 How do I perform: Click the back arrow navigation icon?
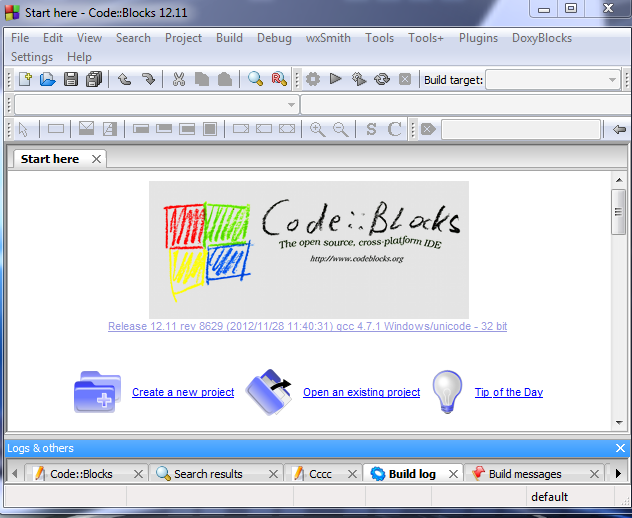coord(619,129)
